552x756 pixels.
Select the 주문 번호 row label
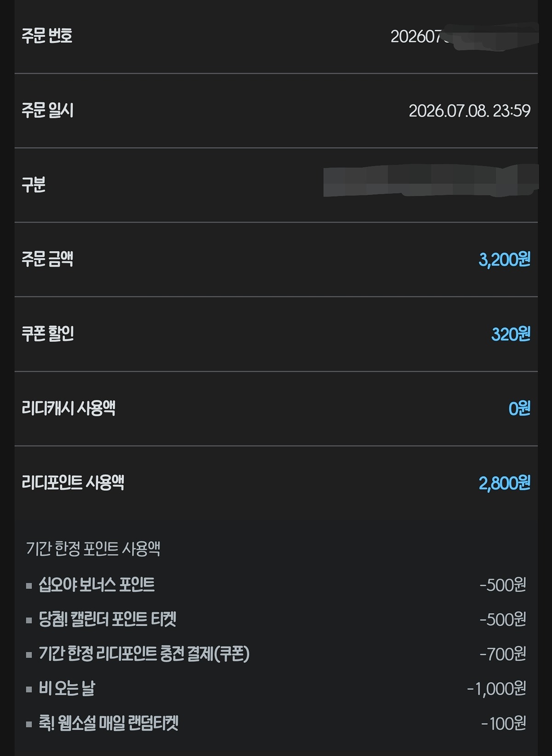click(x=47, y=36)
